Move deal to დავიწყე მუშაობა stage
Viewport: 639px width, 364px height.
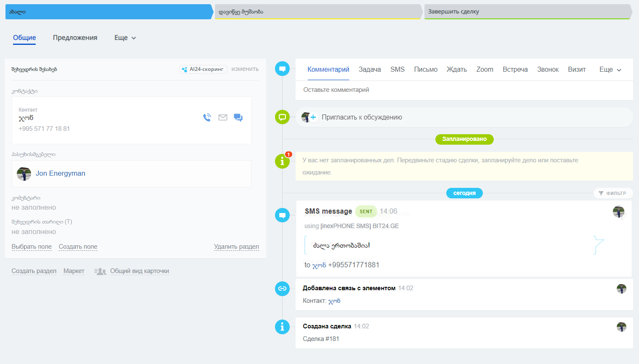tap(318, 12)
